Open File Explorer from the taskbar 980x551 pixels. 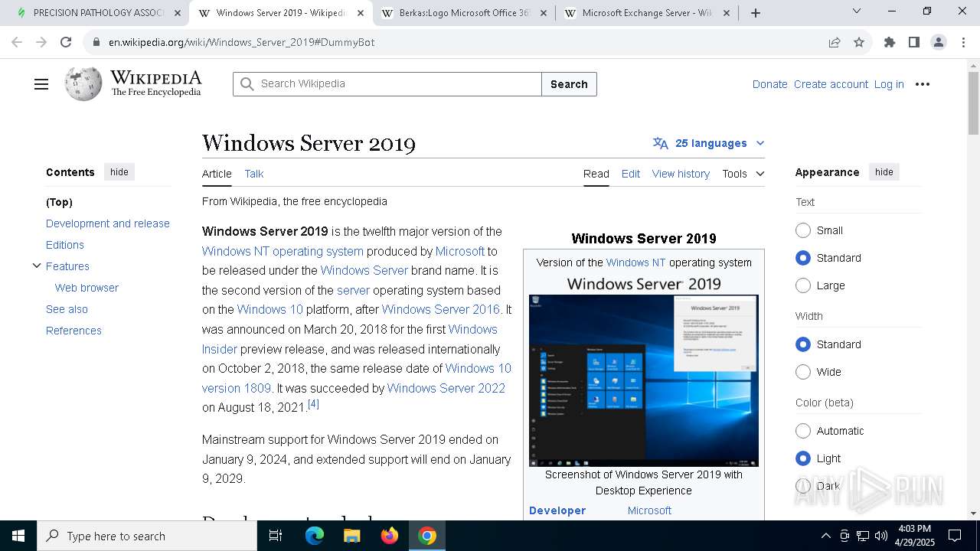click(352, 536)
